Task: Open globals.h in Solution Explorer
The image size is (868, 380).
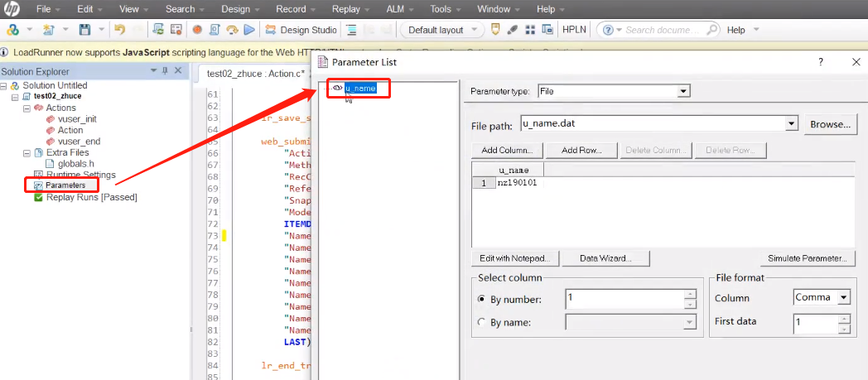Action: [x=76, y=164]
